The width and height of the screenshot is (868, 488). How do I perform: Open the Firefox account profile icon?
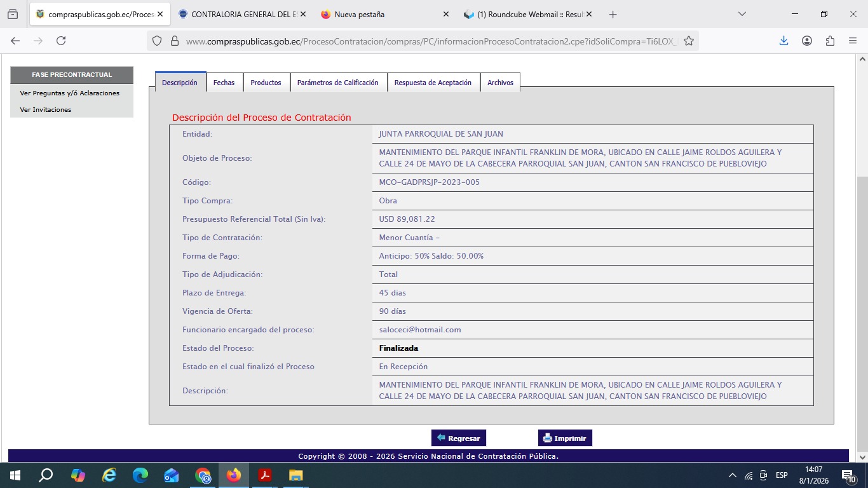click(x=807, y=41)
